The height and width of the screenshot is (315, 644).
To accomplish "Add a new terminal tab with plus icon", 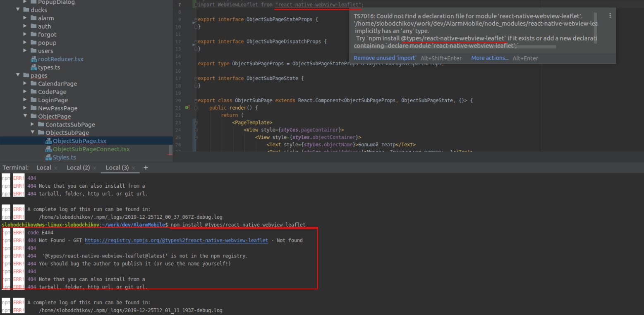I will 146,167.
